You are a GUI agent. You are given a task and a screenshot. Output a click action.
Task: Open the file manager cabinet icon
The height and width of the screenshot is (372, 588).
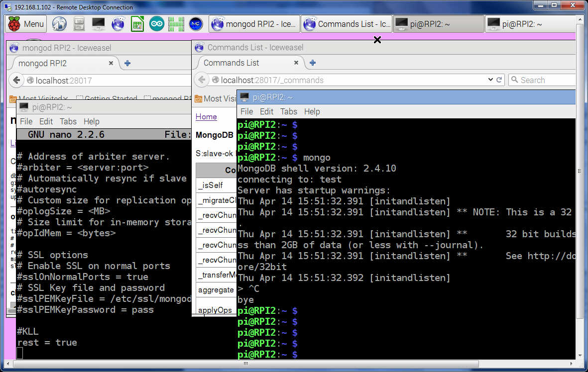point(79,23)
